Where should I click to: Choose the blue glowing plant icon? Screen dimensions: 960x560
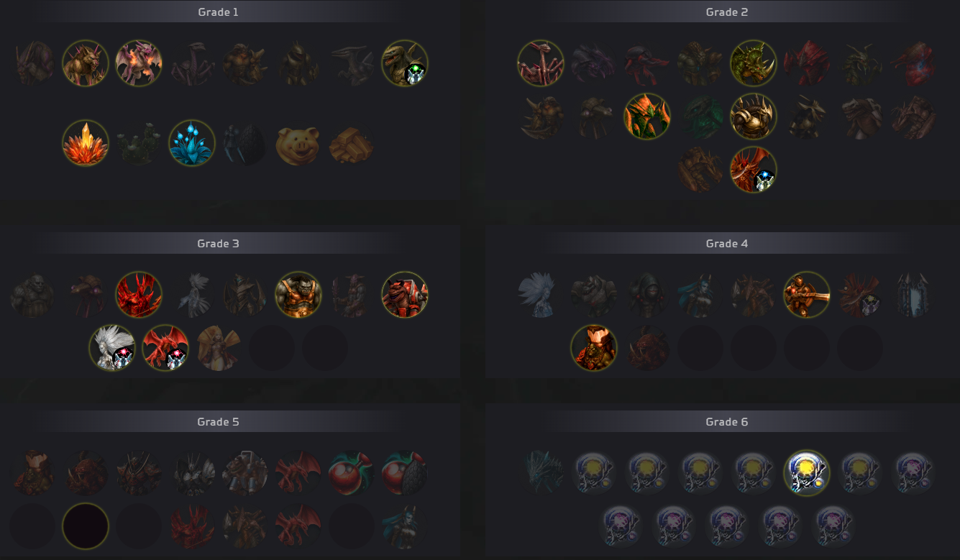tap(192, 143)
